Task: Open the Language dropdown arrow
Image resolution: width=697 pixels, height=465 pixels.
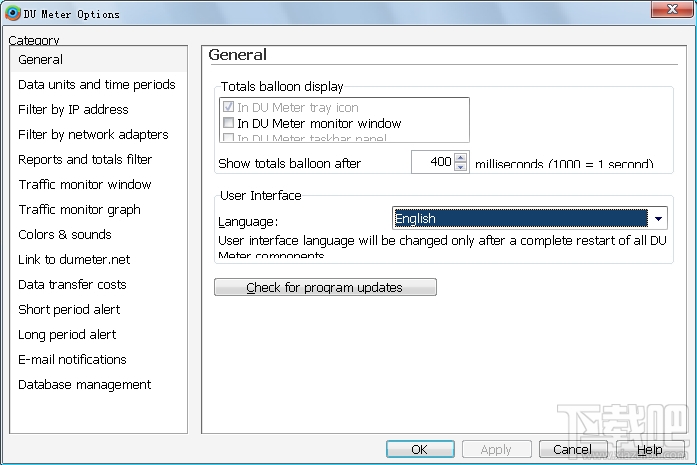Action: [x=658, y=219]
